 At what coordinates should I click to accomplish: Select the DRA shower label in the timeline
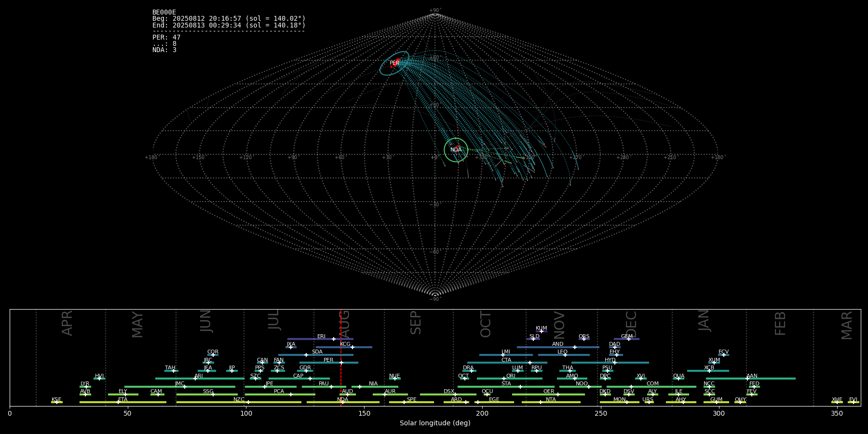(468, 368)
